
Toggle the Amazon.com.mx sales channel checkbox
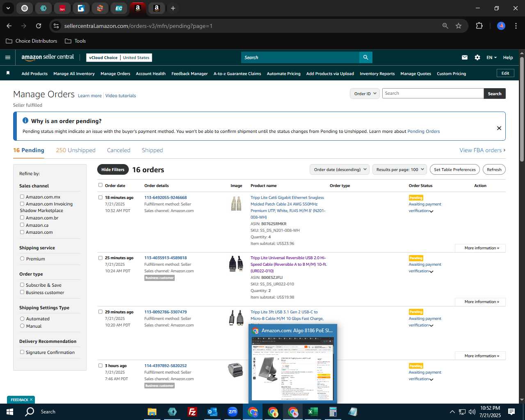(22, 196)
